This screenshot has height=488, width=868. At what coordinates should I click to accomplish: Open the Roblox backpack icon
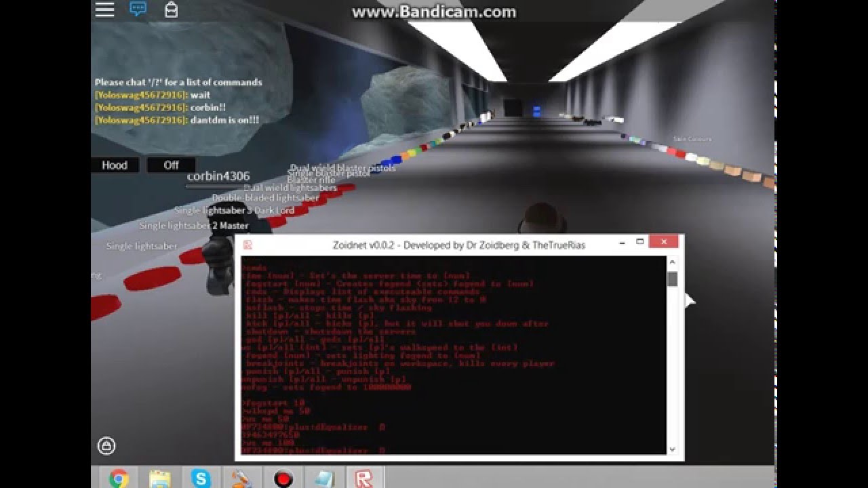pos(172,9)
